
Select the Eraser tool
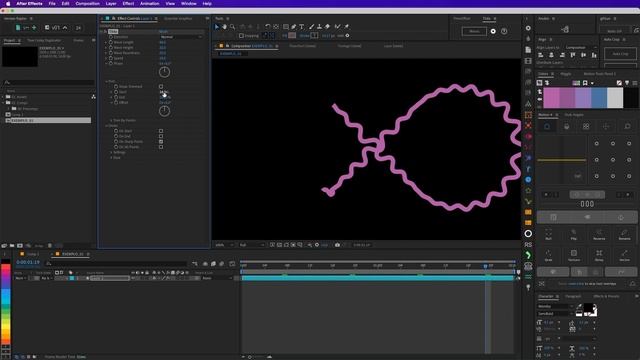[x=327, y=27]
